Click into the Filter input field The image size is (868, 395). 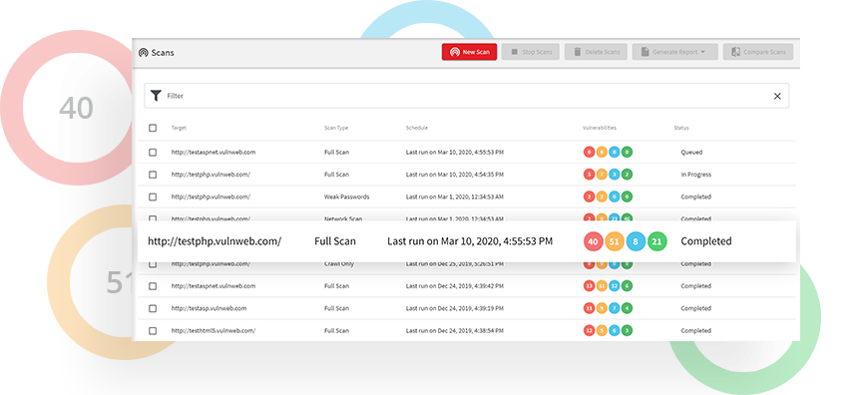(467, 96)
